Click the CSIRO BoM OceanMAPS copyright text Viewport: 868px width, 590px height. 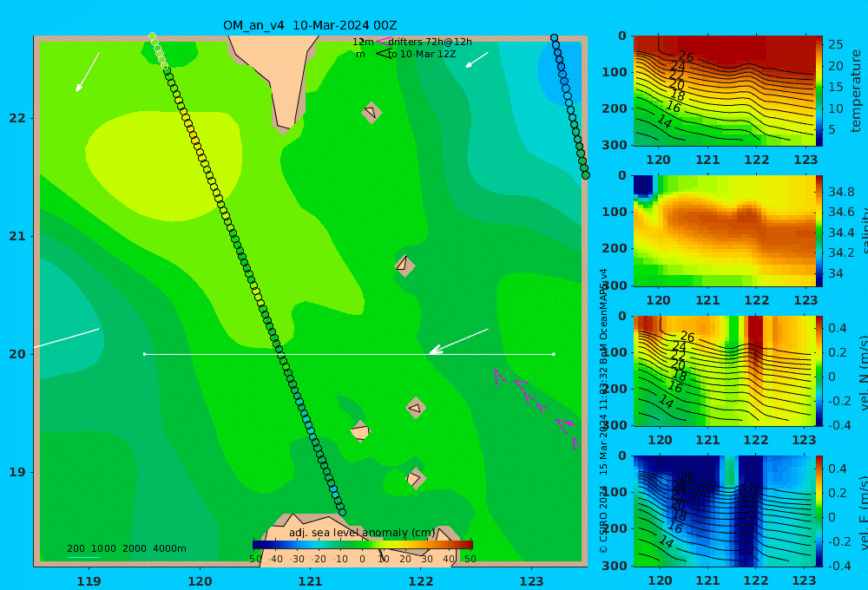tap(603, 410)
